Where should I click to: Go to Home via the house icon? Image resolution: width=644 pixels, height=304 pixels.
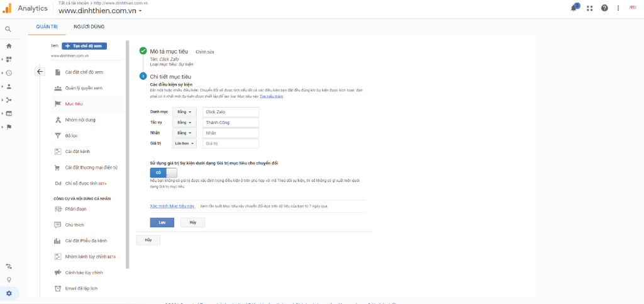point(9,46)
